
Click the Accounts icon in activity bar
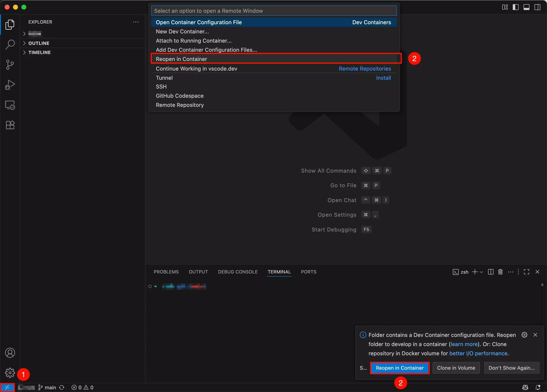pyautogui.click(x=10, y=353)
